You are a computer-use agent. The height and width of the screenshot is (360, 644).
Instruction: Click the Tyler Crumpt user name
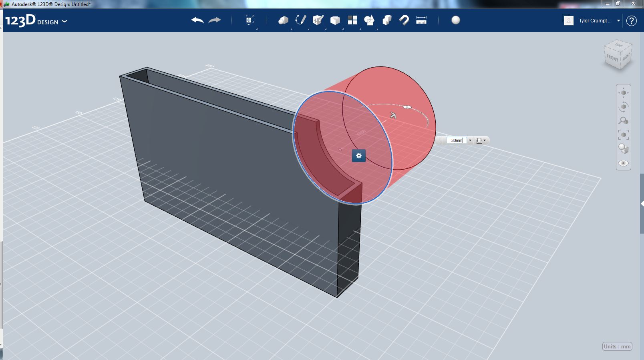pyautogui.click(x=595, y=20)
